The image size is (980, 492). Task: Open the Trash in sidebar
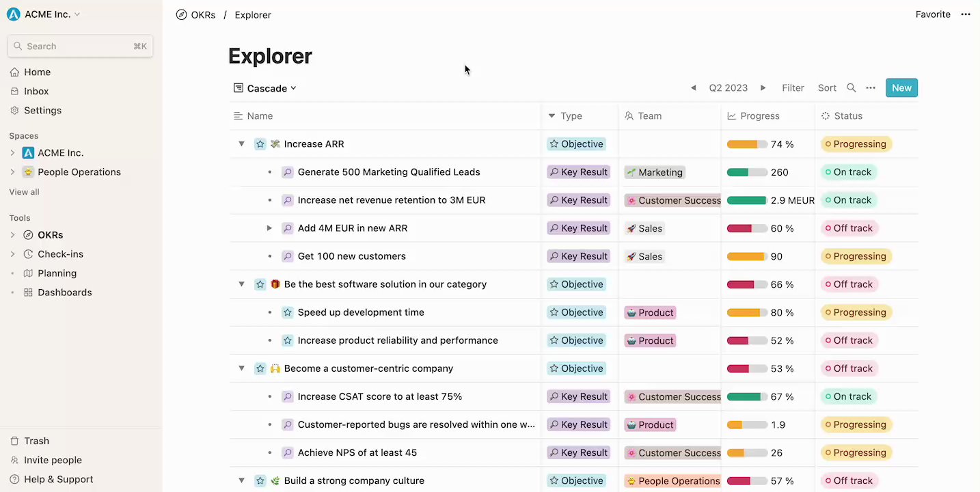click(36, 441)
